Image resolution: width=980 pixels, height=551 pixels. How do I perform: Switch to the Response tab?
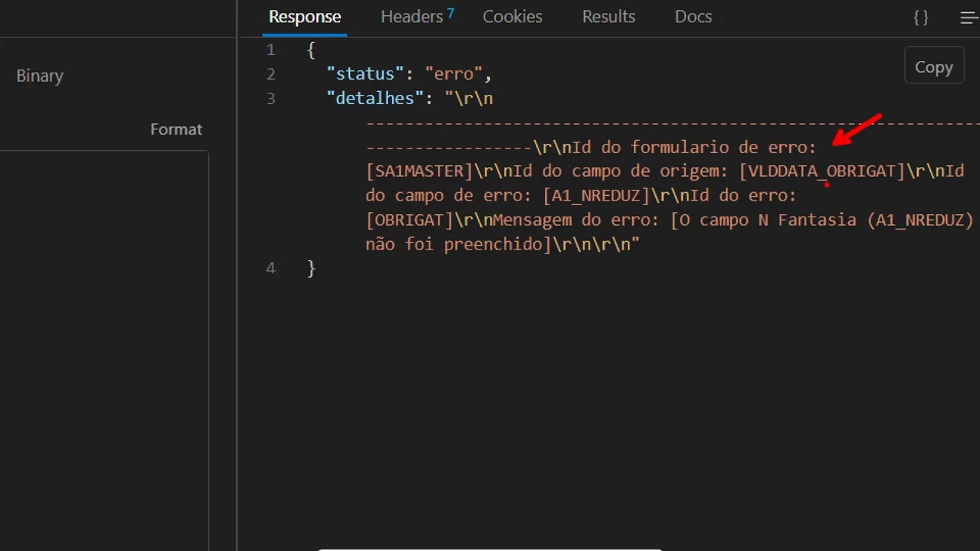(x=305, y=16)
